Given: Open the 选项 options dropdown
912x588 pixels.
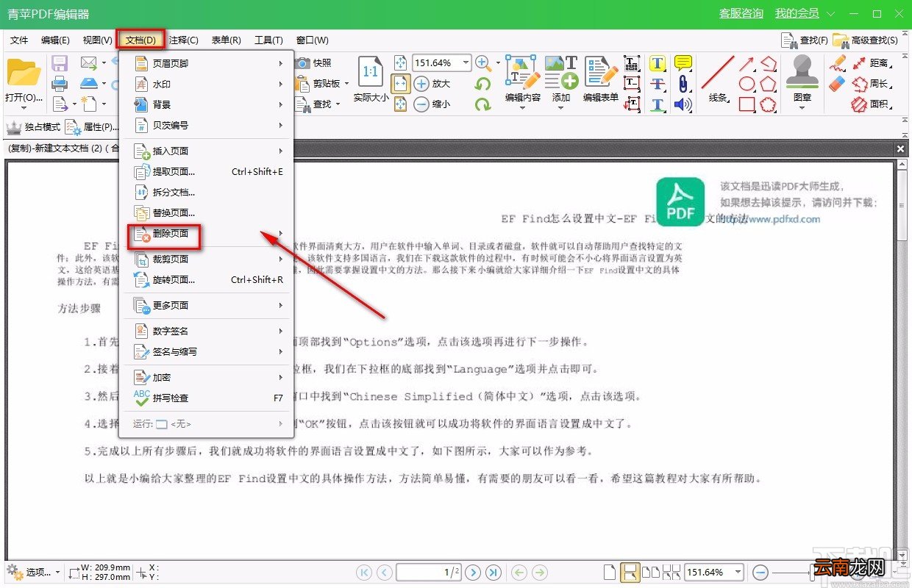Looking at the screenshot, I should 33,572.
